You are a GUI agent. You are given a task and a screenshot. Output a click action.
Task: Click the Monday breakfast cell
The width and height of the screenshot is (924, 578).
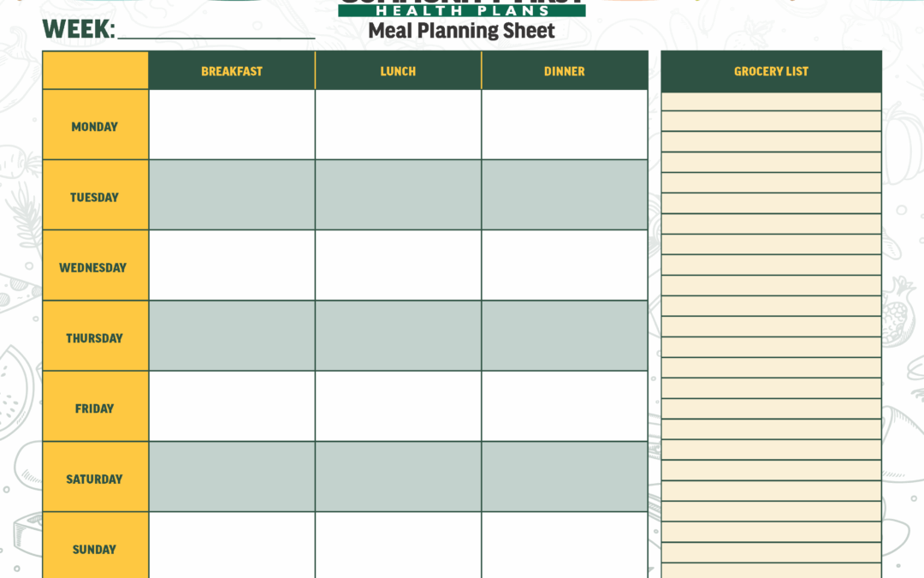(x=232, y=125)
